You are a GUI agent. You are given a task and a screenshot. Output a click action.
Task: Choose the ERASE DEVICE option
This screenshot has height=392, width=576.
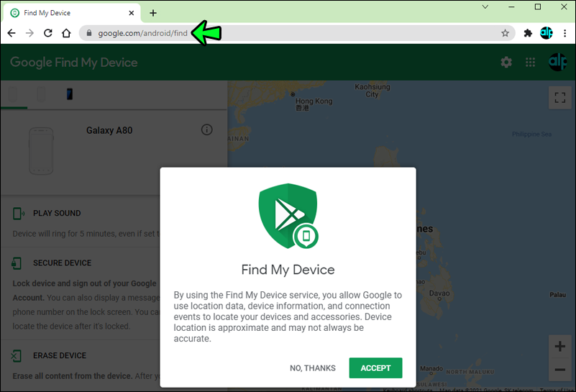pyautogui.click(x=60, y=355)
